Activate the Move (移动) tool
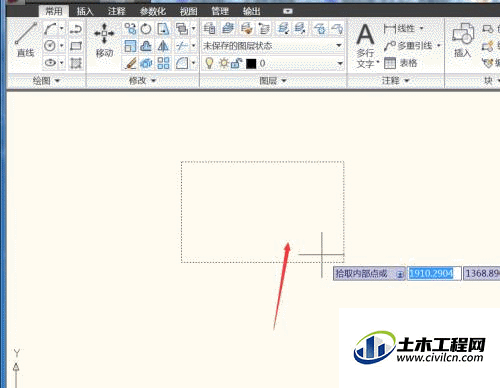500x388 pixels. pos(104,39)
